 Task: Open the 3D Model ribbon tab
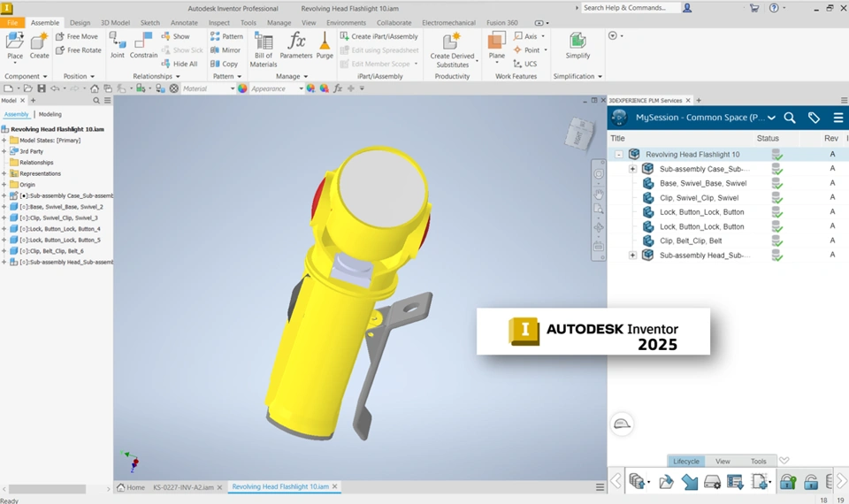[x=115, y=23]
